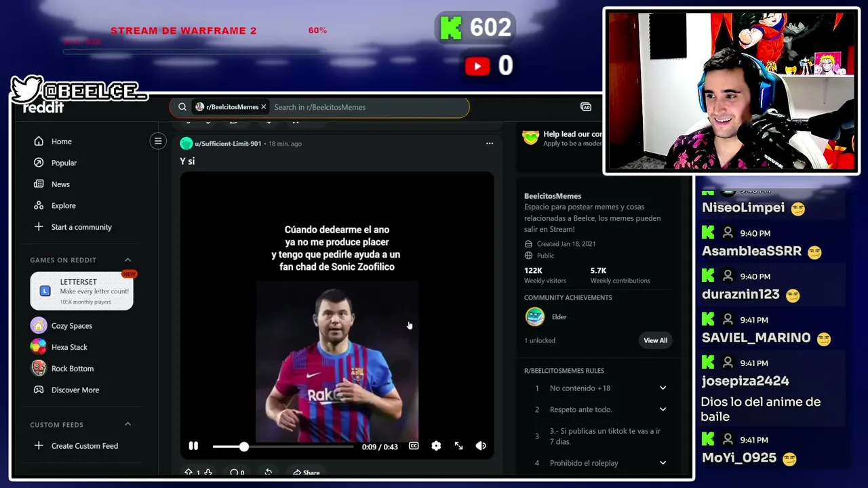
Task: Click the Home house icon
Action: [x=39, y=142]
